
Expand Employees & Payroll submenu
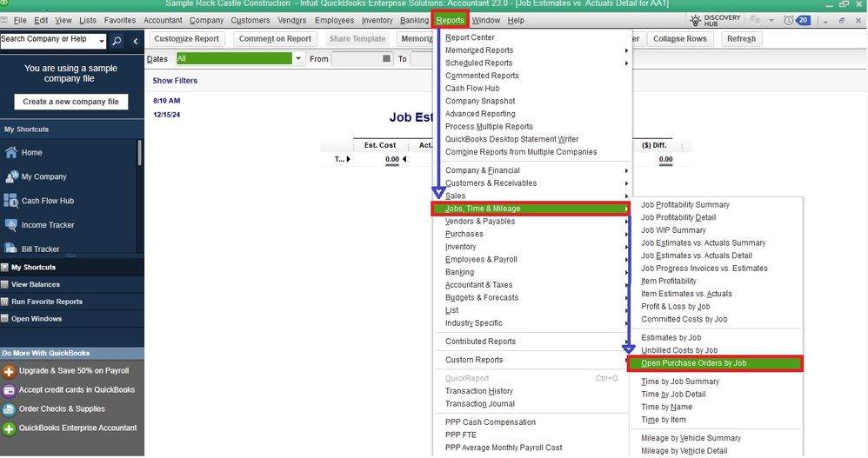(x=532, y=260)
